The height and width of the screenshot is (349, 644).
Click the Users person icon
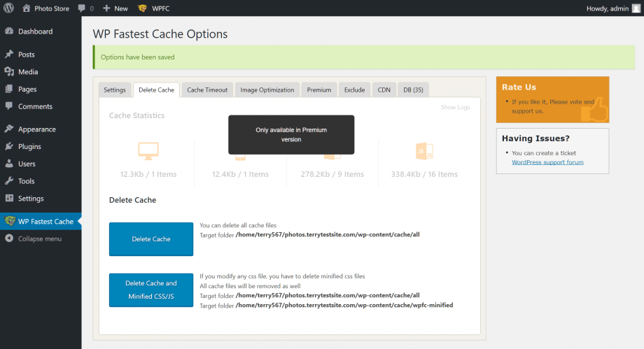coord(9,164)
